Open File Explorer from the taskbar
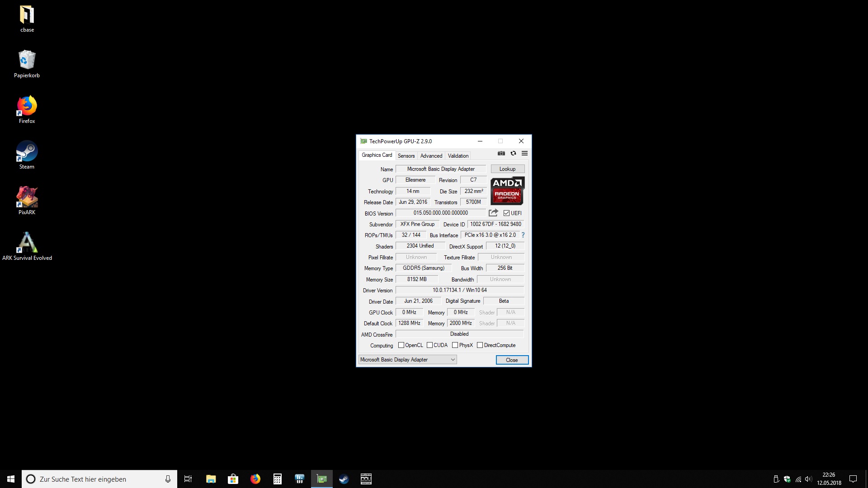Viewport: 868px width, 488px height. 211,479
